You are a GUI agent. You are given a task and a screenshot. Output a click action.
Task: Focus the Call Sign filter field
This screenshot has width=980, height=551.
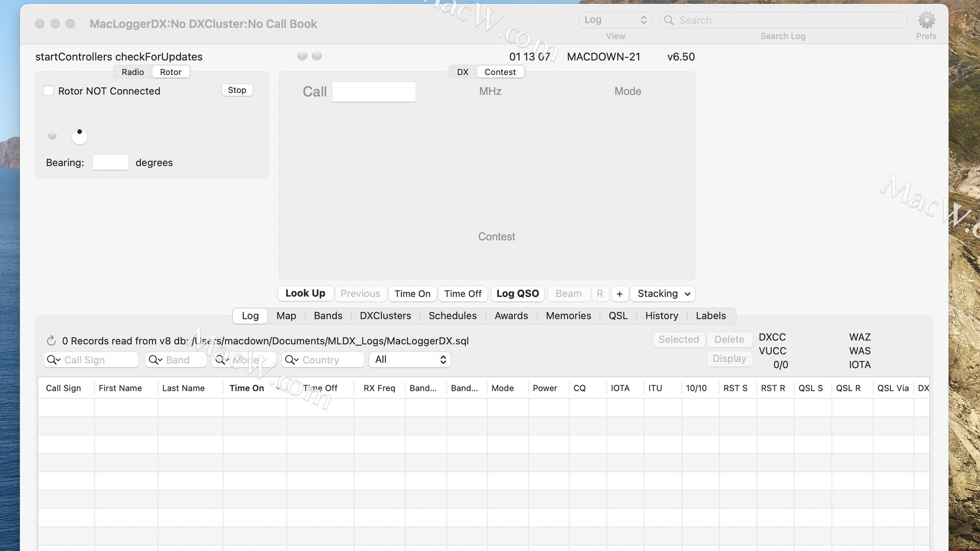point(91,360)
